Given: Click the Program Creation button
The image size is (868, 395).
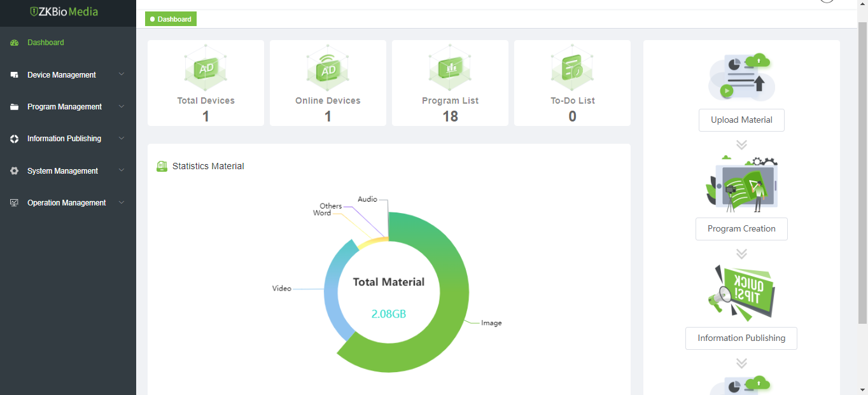Looking at the screenshot, I should pyautogui.click(x=741, y=229).
